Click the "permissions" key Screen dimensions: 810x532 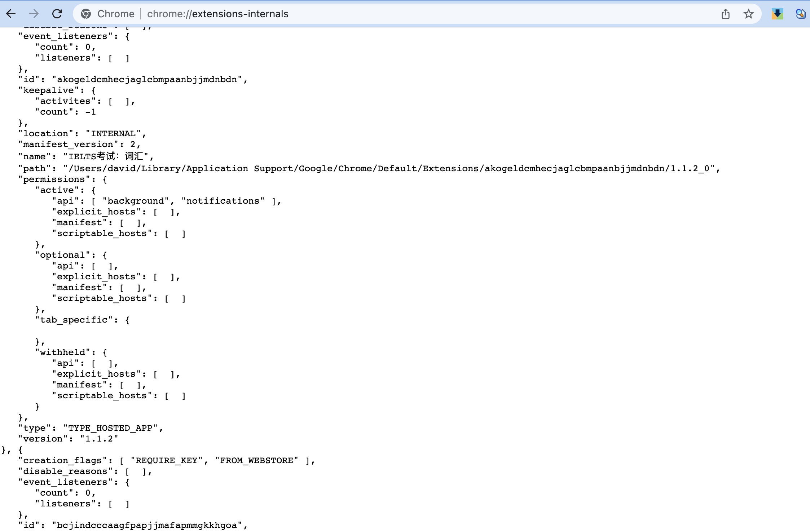(54, 179)
